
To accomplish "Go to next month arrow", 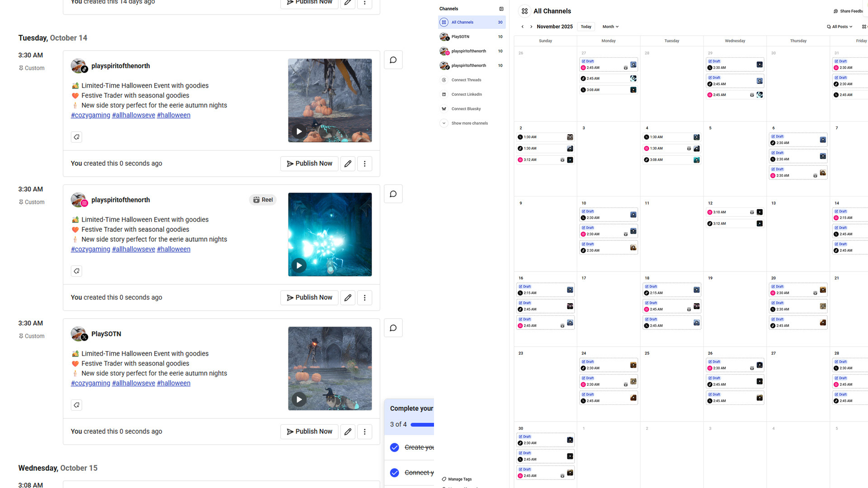I will pyautogui.click(x=531, y=27).
